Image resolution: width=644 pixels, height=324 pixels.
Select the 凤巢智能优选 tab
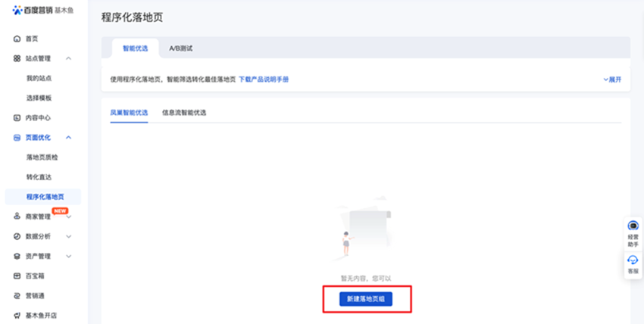tap(129, 113)
